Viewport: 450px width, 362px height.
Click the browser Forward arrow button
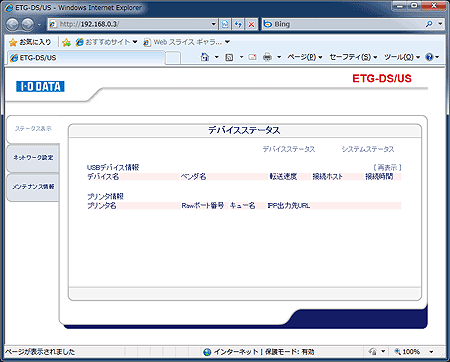(x=28, y=24)
